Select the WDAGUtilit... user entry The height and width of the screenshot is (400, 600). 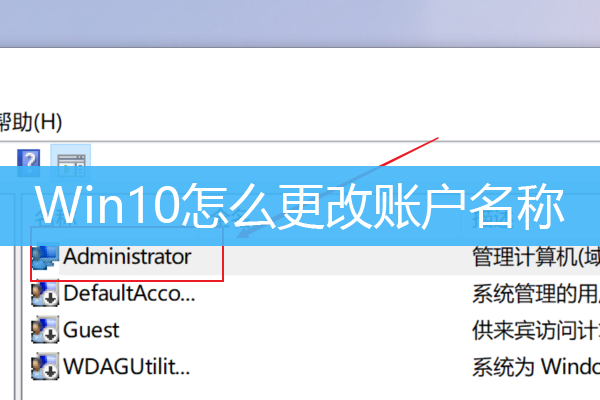click(x=126, y=366)
